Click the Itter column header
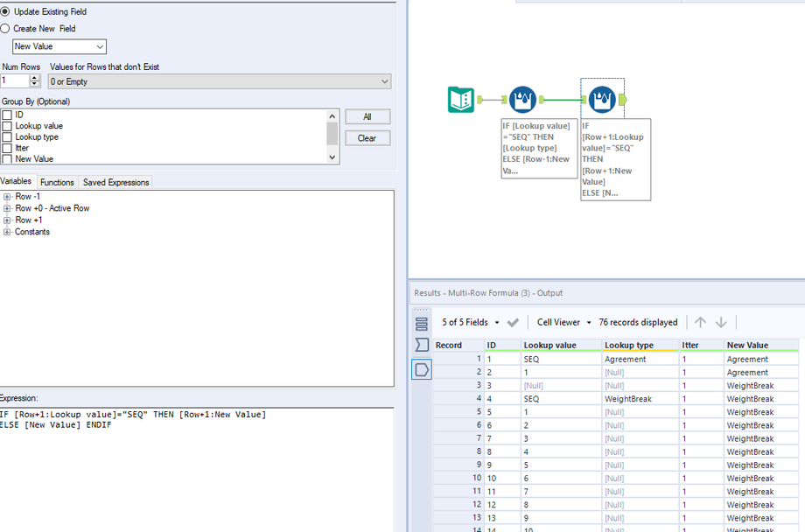Image resolution: width=805 pixels, height=532 pixels. point(701,346)
